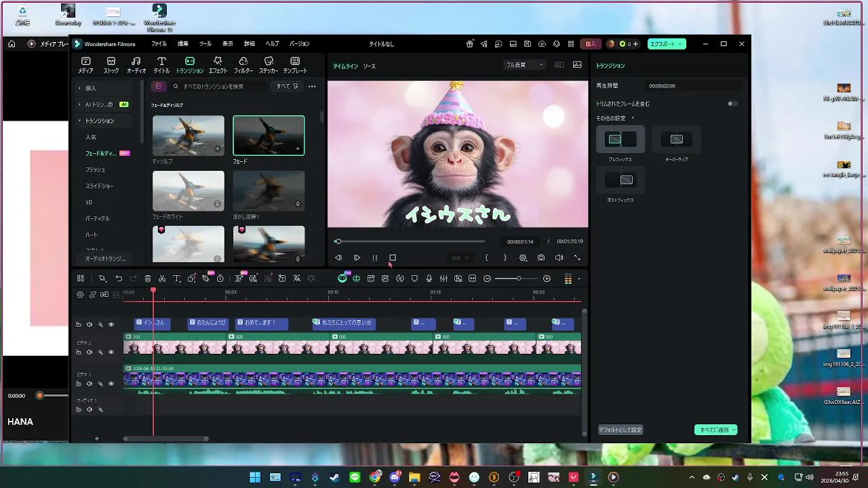This screenshot has height=488, width=868.
Task: Switch to the ソース preview tab
Action: point(369,66)
